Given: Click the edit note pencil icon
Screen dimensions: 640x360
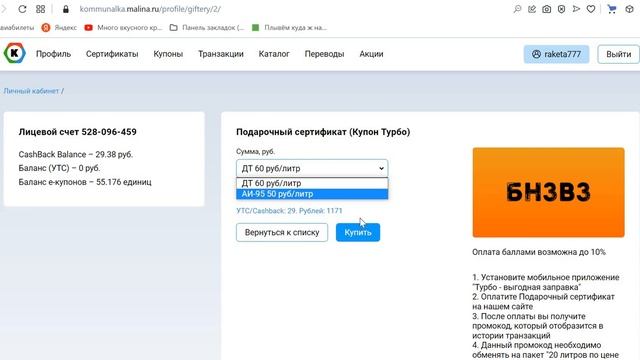Looking at the screenshot, I should 532,9.
